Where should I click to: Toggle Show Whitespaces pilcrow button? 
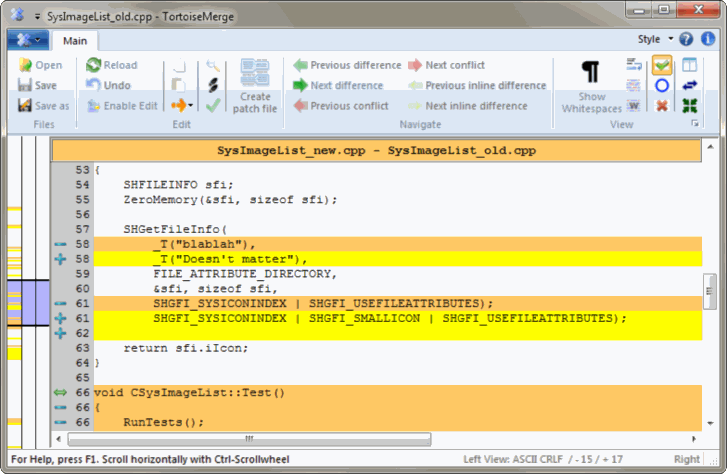[x=591, y=86]
